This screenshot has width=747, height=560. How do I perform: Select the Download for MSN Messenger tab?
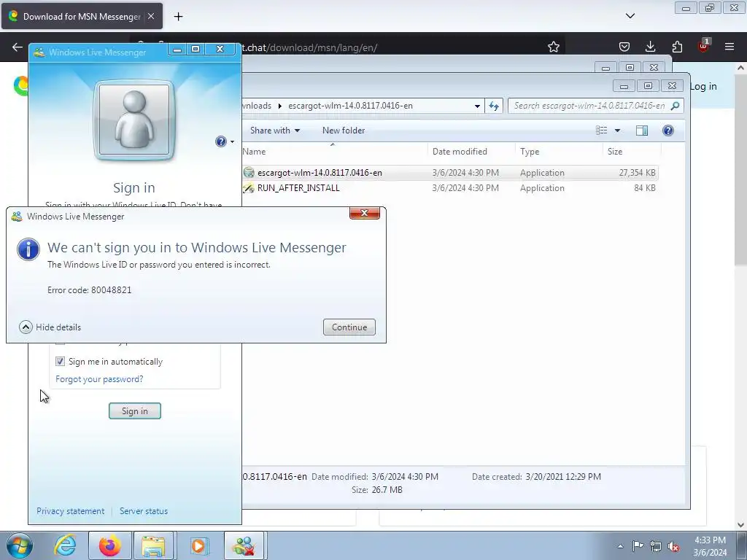point(82,16)
